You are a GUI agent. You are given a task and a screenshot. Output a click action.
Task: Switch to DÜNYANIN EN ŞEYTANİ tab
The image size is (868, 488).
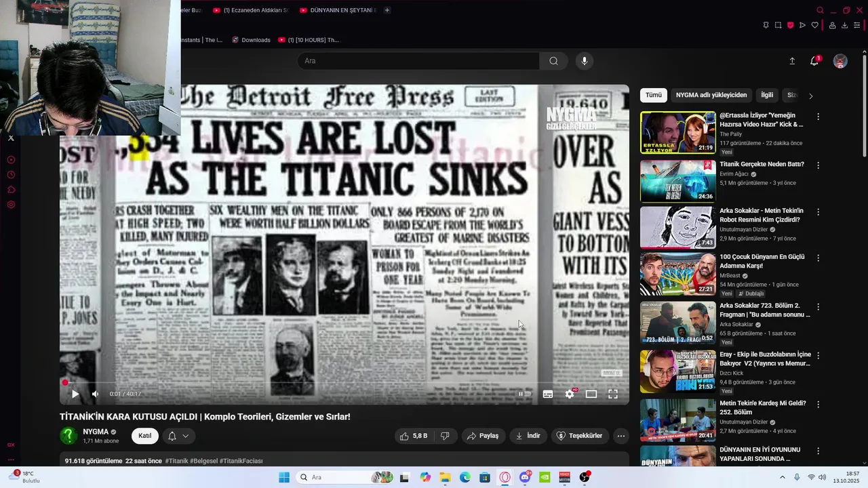(337, 10)
